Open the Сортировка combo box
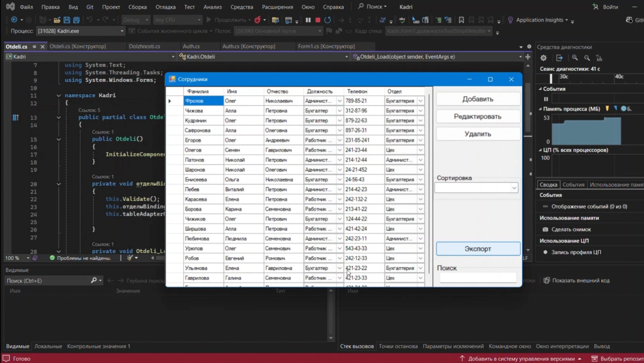This screenshot has height=363, width=644. coord(514,188)
